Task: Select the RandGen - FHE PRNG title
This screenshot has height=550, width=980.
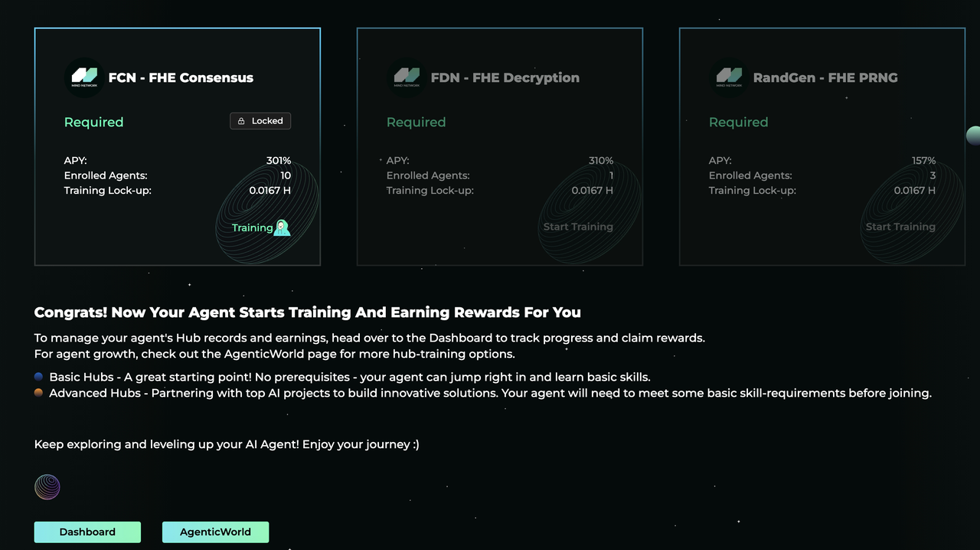Action: [825, 77]
